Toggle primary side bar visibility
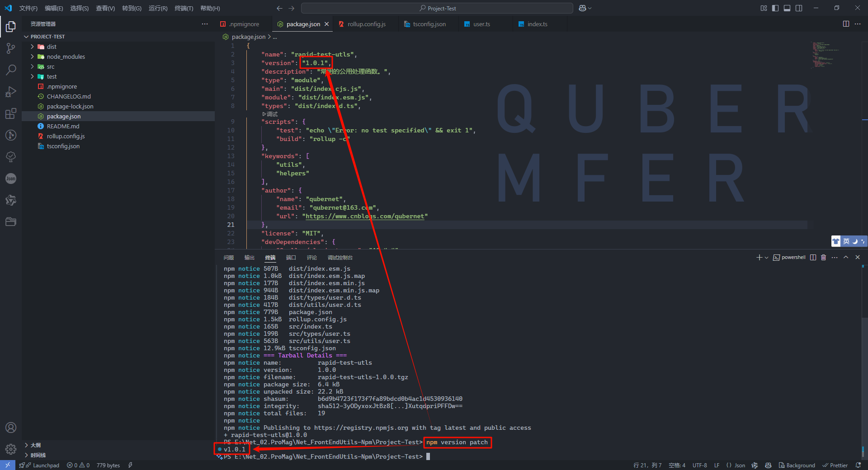The height and width of the screenshot is (470, 868). [x=775, y=8]
